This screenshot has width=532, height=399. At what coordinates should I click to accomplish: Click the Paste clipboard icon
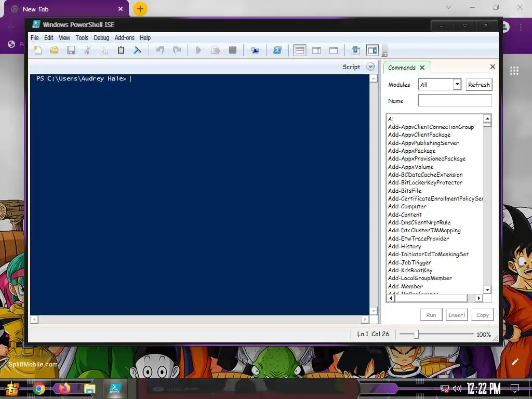[121, 50]
